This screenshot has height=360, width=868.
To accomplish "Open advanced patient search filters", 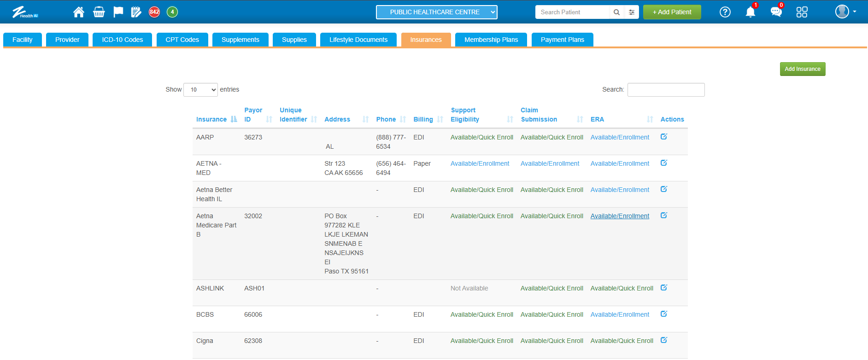I will click(632, 12).
